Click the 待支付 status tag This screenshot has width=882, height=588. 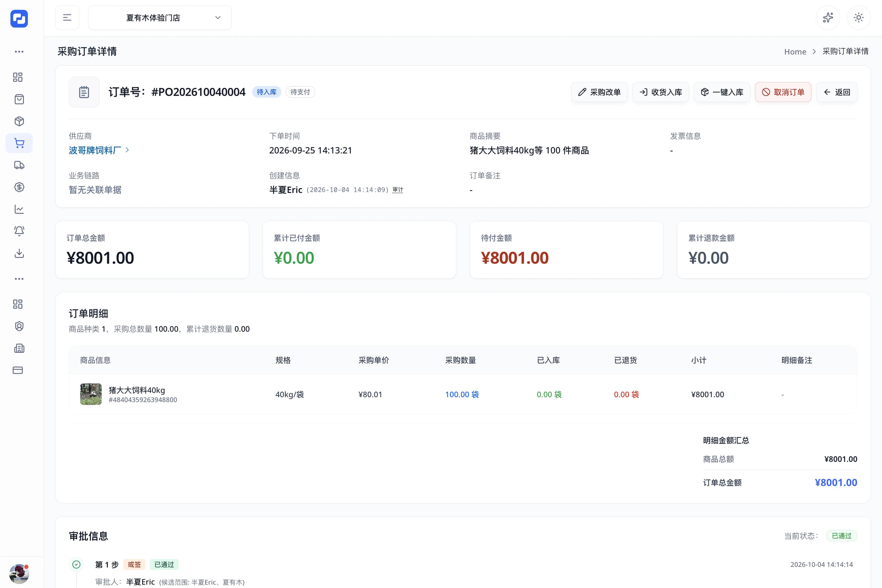coord(300,92)
